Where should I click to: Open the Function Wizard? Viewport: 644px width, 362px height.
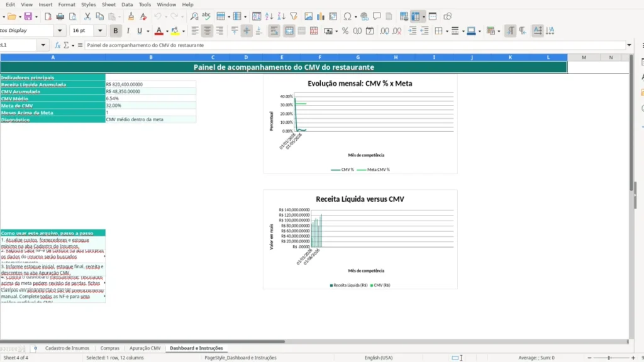57,45
